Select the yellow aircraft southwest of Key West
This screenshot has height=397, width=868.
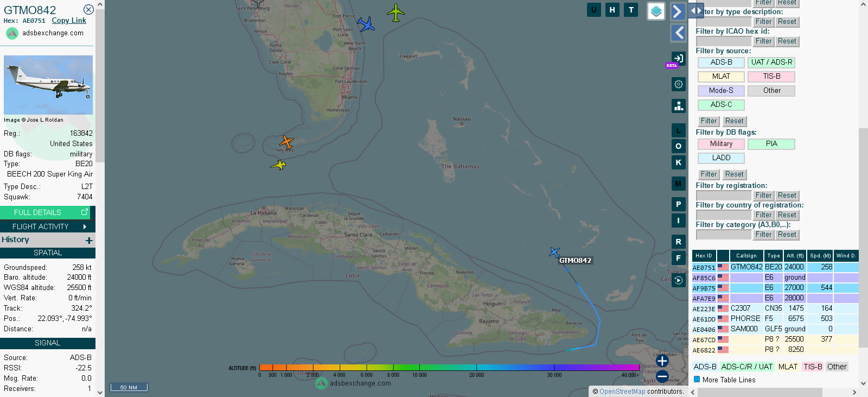click(x=278, y=165)
